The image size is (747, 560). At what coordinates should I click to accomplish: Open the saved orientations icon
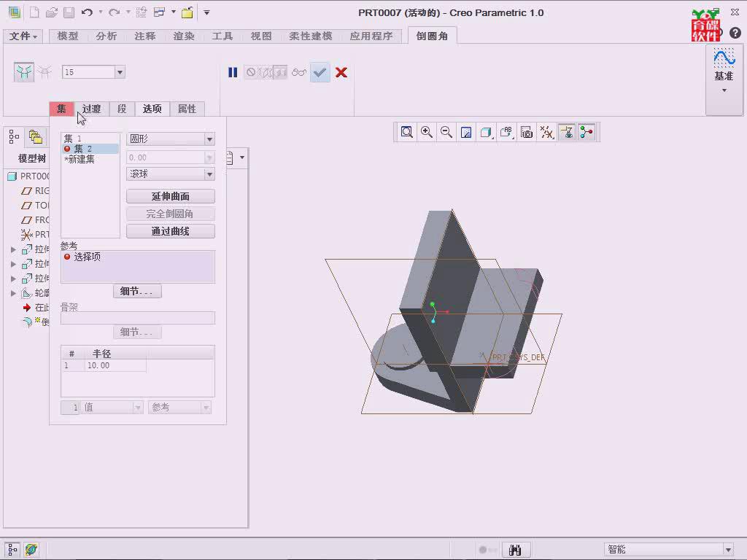[506, 133]
